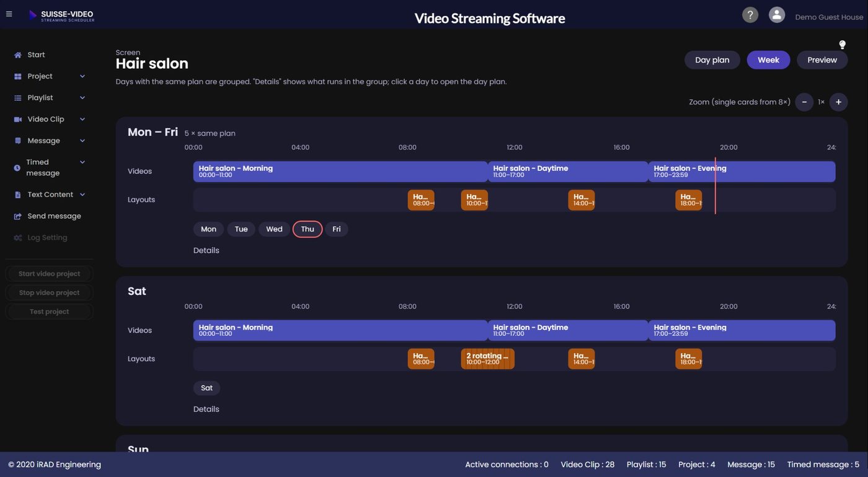Expand the Message submenu chevron
Image resolution: width=868 pixels, height=477 pixels.
(x=82, y=141)
